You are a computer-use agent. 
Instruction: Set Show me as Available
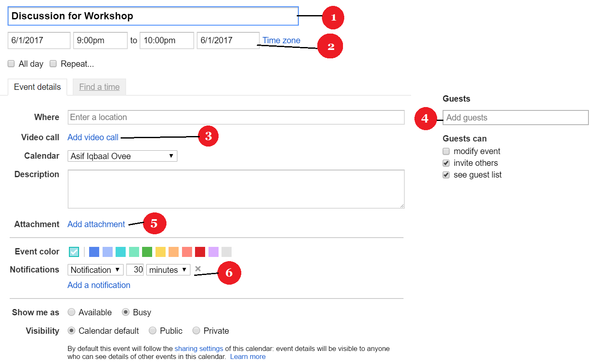click(71, 312)
